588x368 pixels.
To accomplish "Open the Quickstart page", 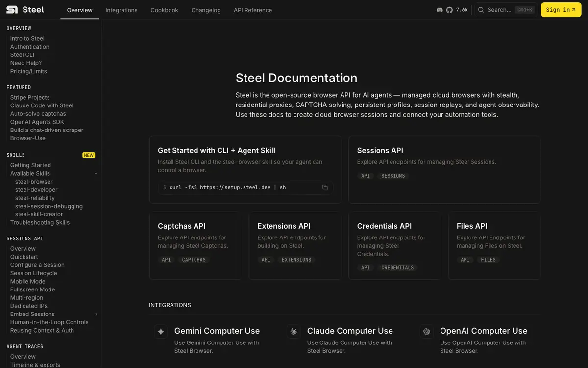I will [x=24, y=257].
